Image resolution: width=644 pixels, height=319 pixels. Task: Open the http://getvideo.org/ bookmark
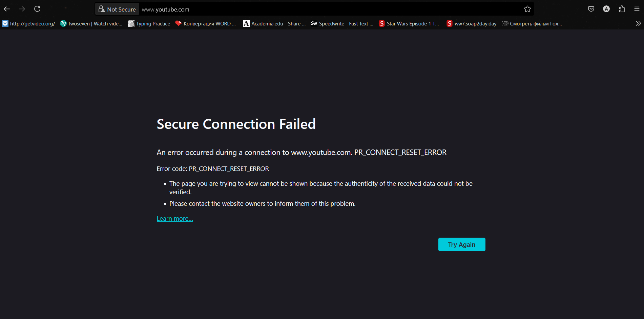tap(28, 23)
